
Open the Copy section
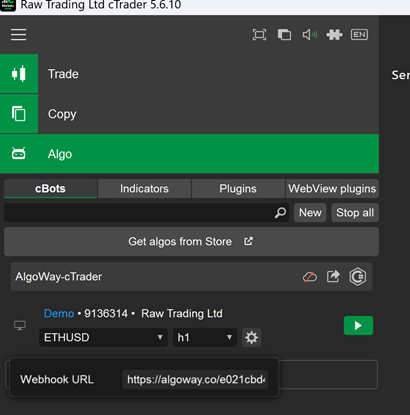(x=189, y=114)
